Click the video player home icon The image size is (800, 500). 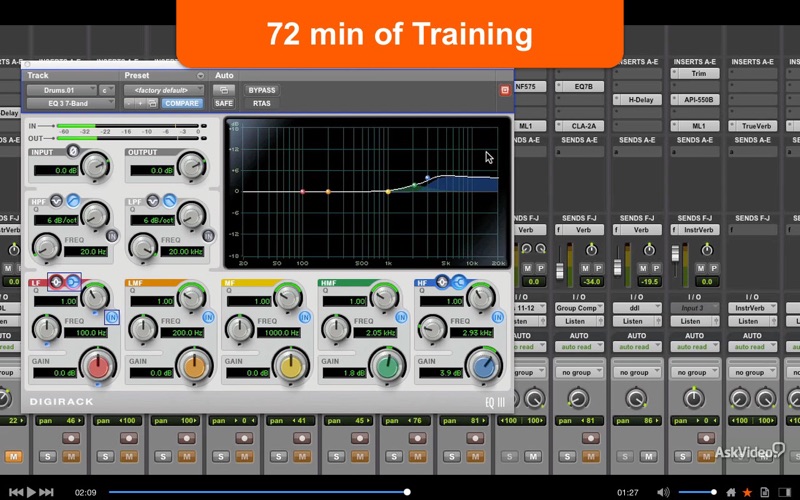731,492
